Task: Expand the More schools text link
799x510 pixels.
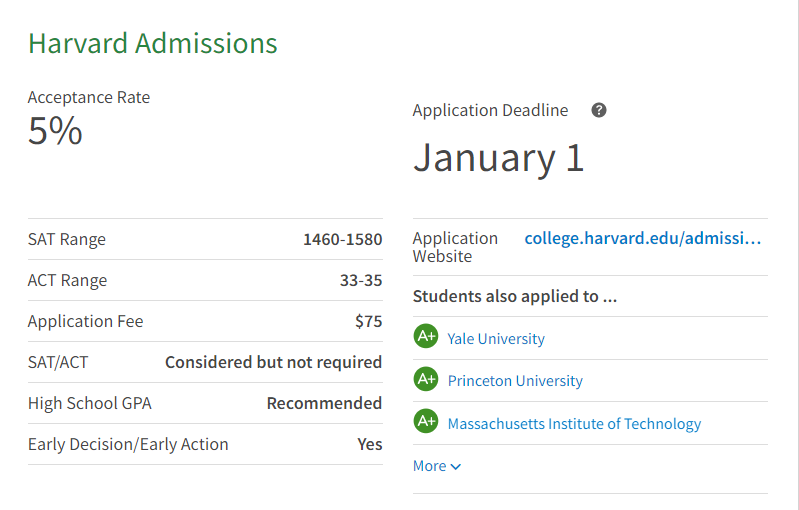Action: 430,466
